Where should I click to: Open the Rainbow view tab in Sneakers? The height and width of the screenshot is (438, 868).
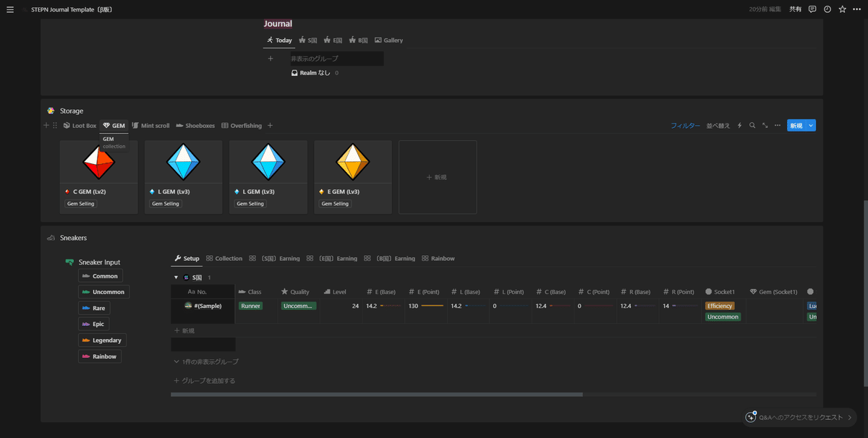(438, 259)
